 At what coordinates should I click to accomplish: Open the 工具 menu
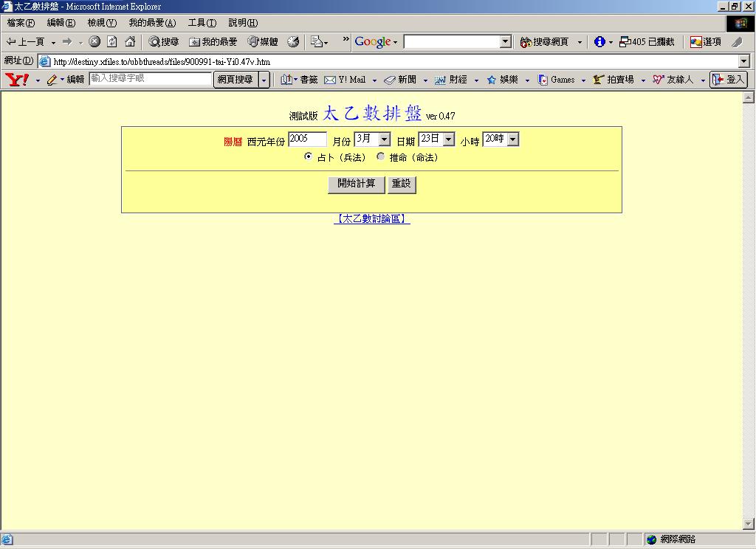click(202, 23)
